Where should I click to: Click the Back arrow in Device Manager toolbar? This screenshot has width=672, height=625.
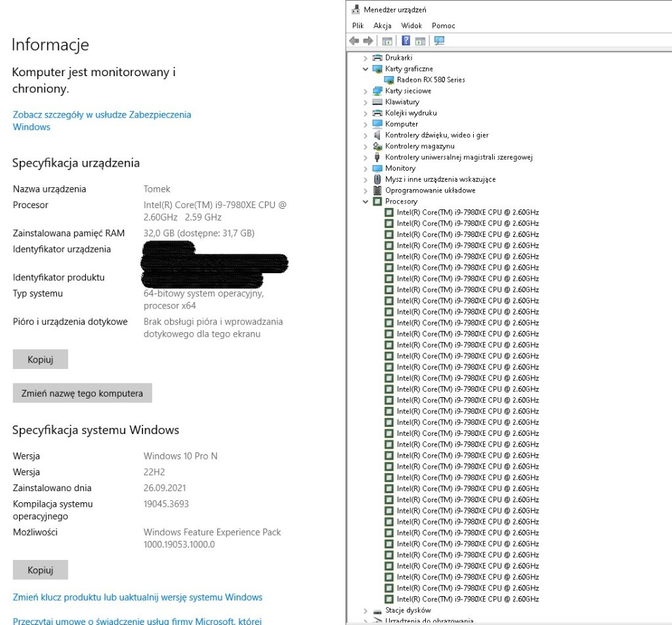coord(354,41)
